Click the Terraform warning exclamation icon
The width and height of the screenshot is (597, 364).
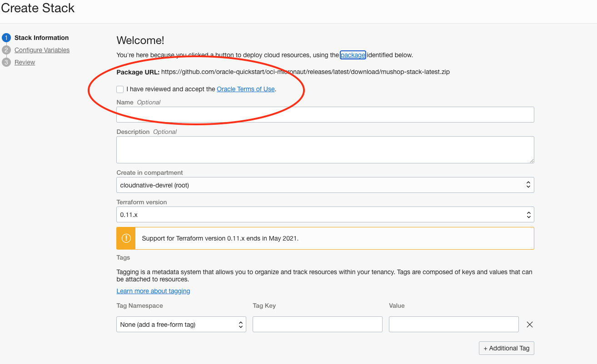pos(126,238)
